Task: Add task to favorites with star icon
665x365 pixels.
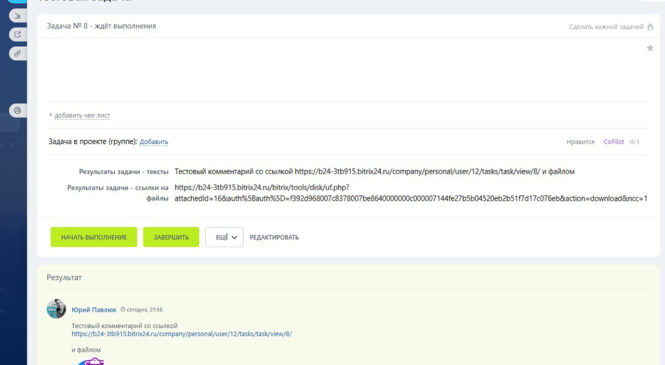Action: 650,48
